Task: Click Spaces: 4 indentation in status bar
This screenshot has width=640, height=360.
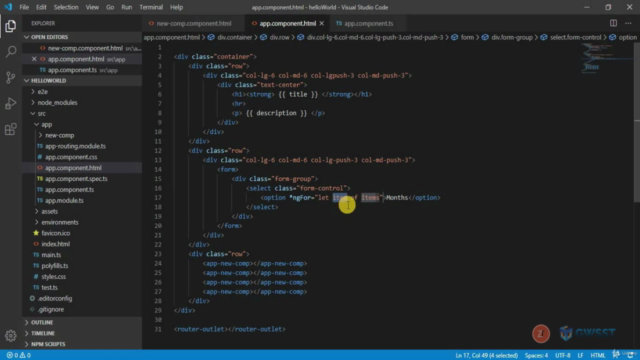Action: point(536,355)
